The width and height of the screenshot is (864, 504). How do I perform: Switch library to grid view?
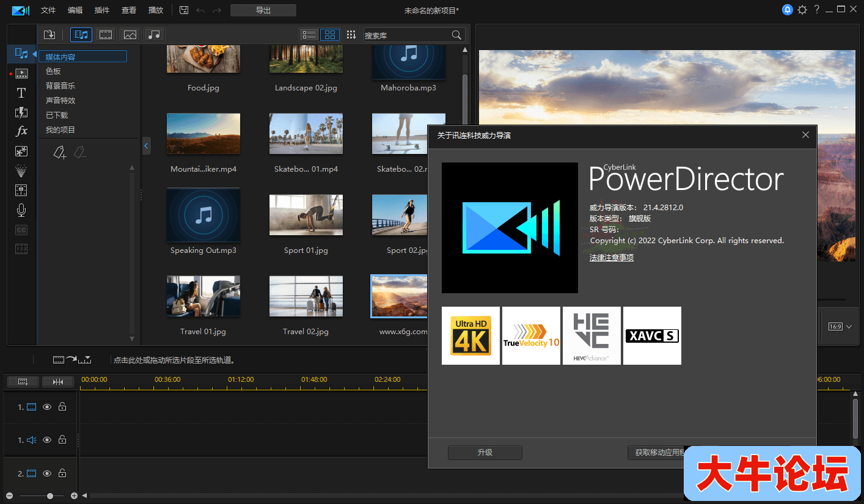point(330,35)
